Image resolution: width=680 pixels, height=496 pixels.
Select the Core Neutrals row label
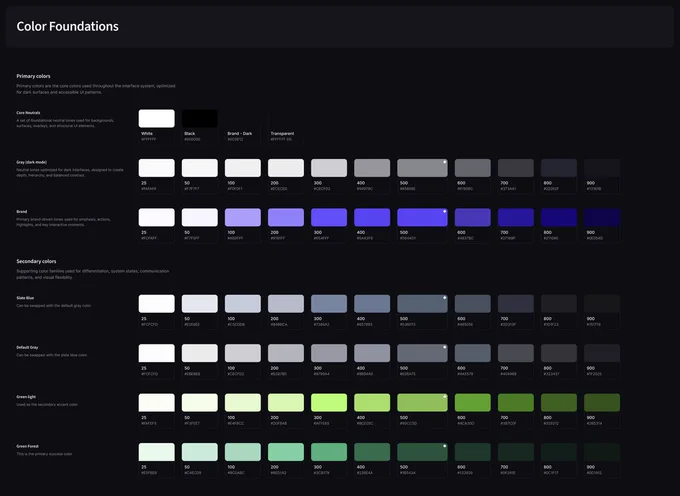click(x=28, y=113)
